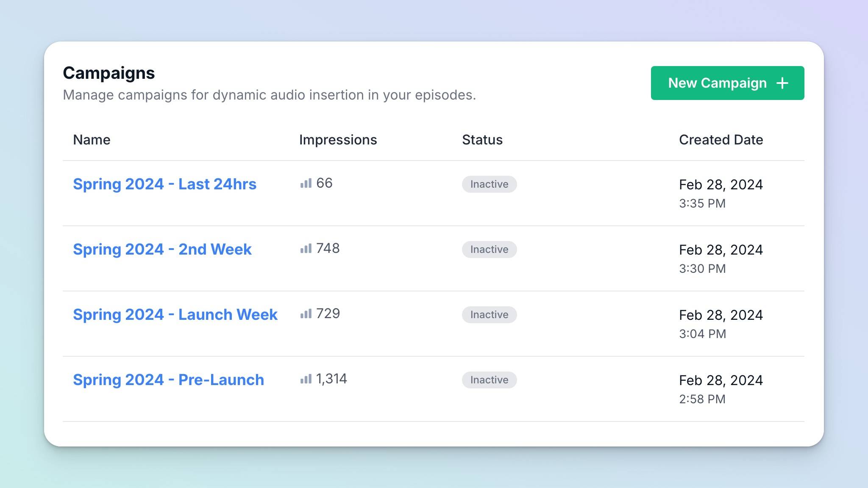Click Inactive badge for Pre-Launch row
This screenshot has width=868, height=488.
pos(489,380)
